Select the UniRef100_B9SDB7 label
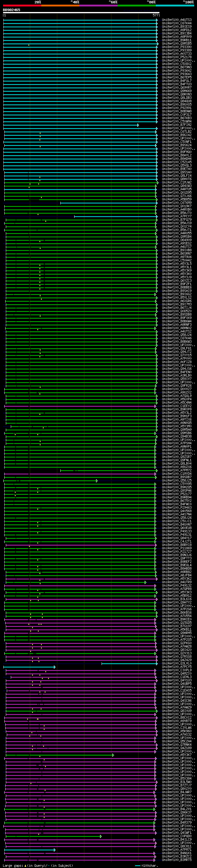This screenshot has height=868, width=197. tap(176, 477)
